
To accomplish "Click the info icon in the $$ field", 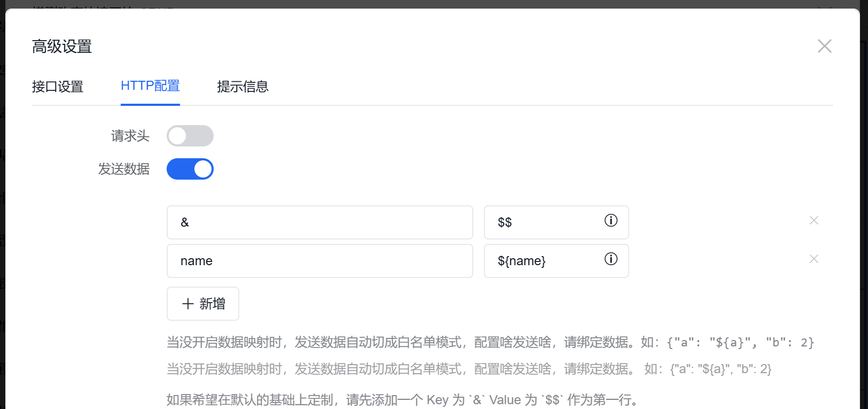I will point(611,220).
